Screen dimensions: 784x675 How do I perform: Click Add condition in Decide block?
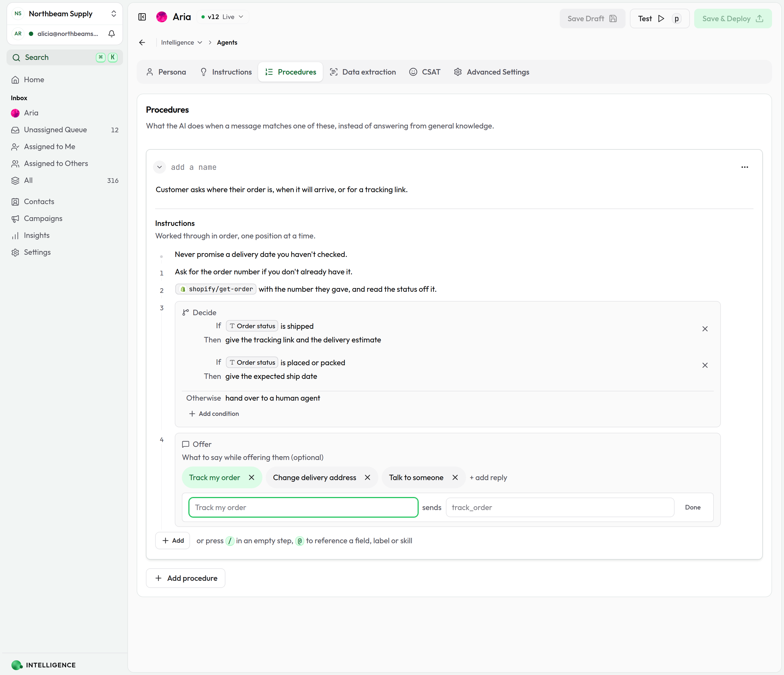[214, 413]
